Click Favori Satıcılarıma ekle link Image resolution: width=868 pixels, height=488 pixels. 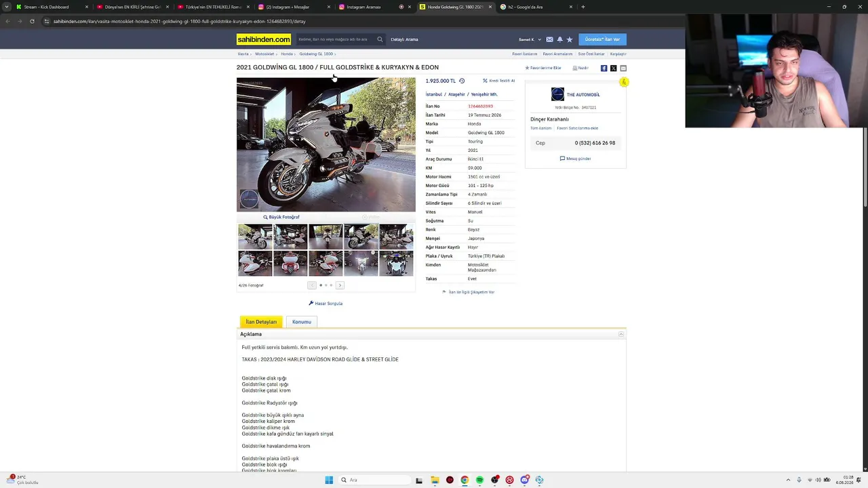(x=578, y=128)
